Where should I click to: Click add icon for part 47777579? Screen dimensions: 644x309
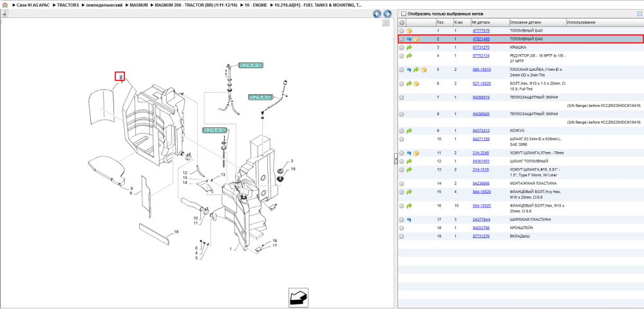[x=402, y=31]
